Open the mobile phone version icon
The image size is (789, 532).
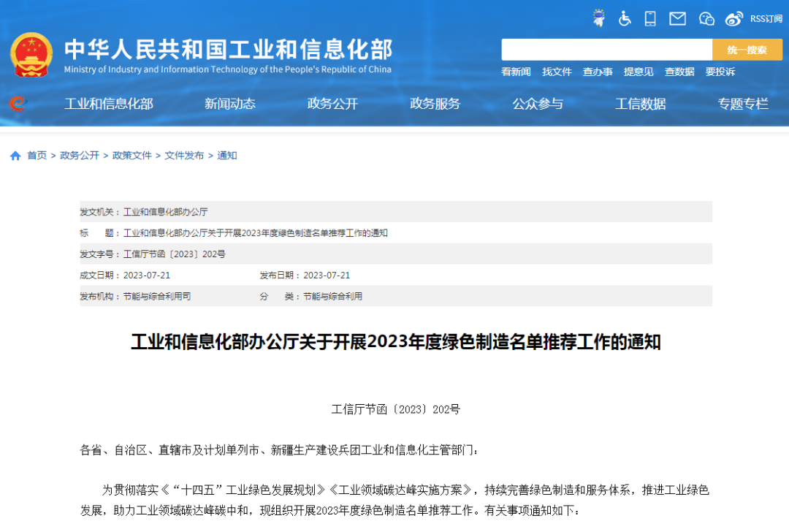pyautogui.click(x=650, y=18)
